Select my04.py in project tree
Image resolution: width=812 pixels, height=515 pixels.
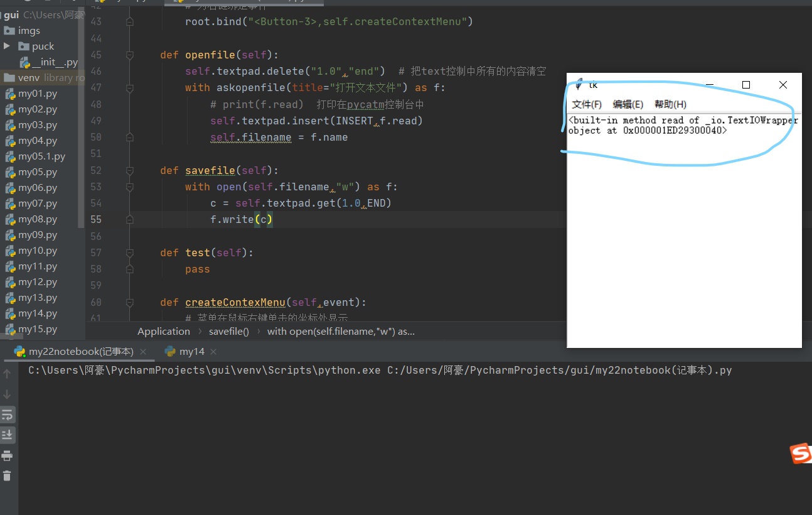click(38, 141)
